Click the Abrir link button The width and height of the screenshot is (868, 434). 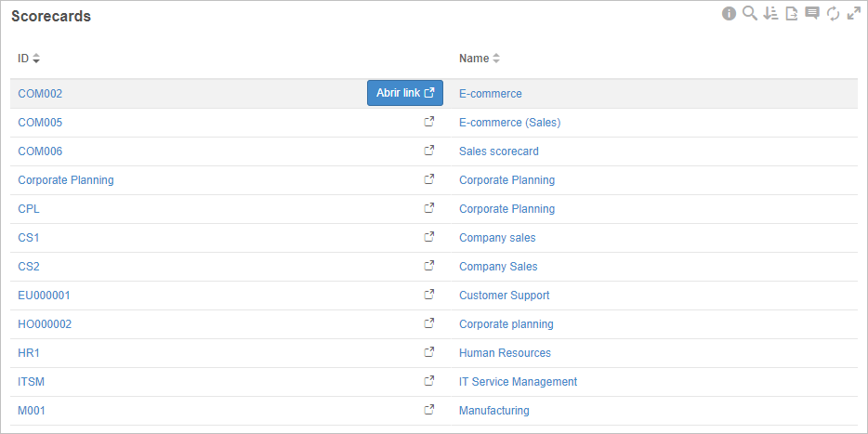point(405,93)
